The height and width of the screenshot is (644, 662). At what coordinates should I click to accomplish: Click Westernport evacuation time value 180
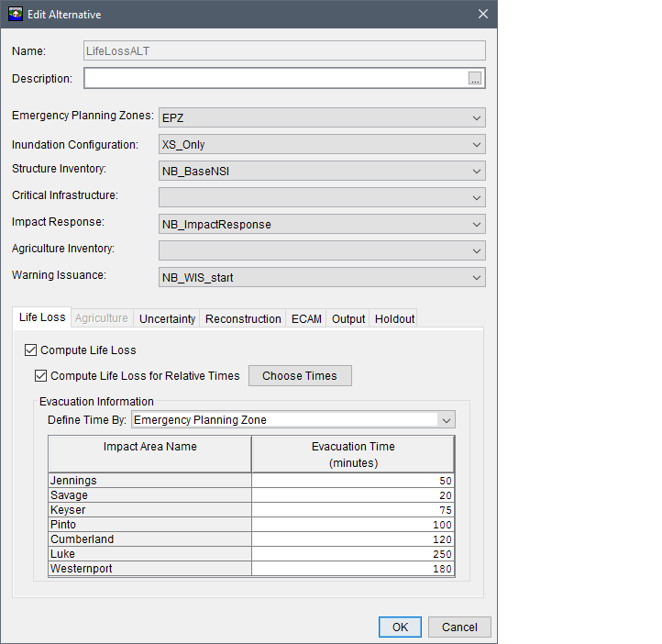[353, 569]
